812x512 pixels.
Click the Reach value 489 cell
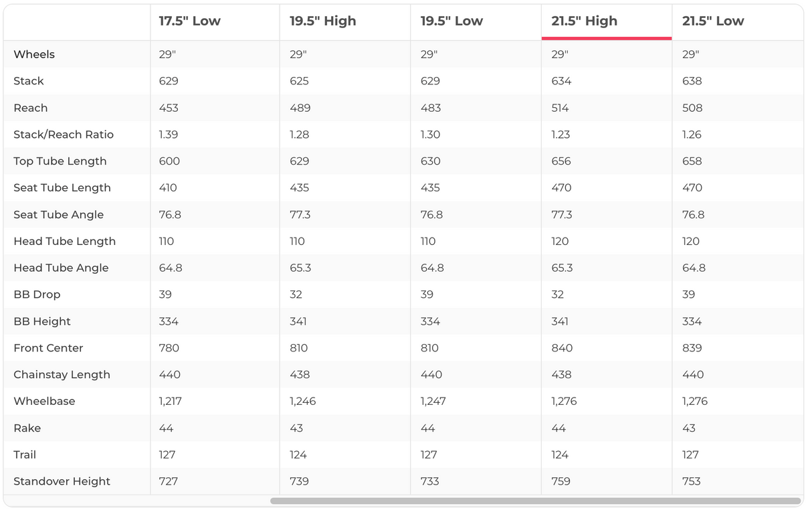pos(299,108)
